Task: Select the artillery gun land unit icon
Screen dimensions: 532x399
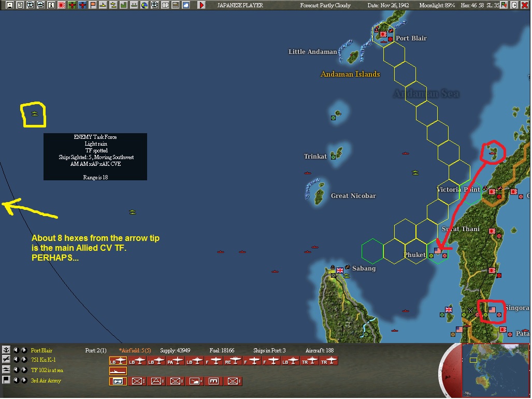Action: click(x=194, y=381)
